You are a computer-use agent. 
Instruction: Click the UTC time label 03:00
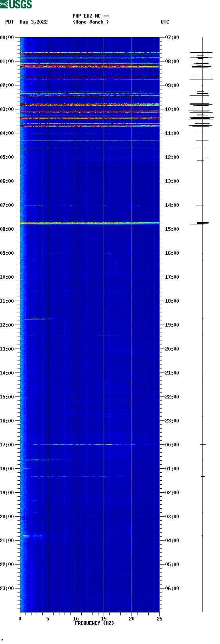(172, 517)
